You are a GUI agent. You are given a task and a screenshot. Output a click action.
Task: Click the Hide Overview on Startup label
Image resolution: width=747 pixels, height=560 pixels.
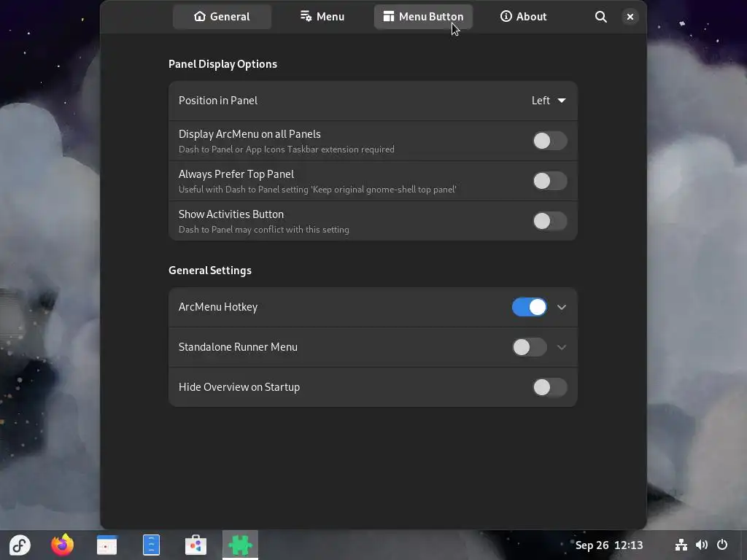(239, 387)
